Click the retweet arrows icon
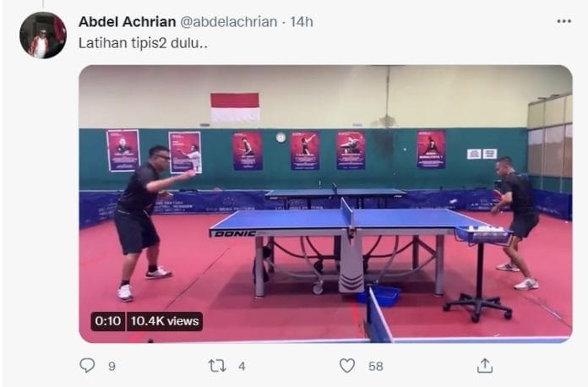Viewport: 588px width, 387px height. (217, 366)
